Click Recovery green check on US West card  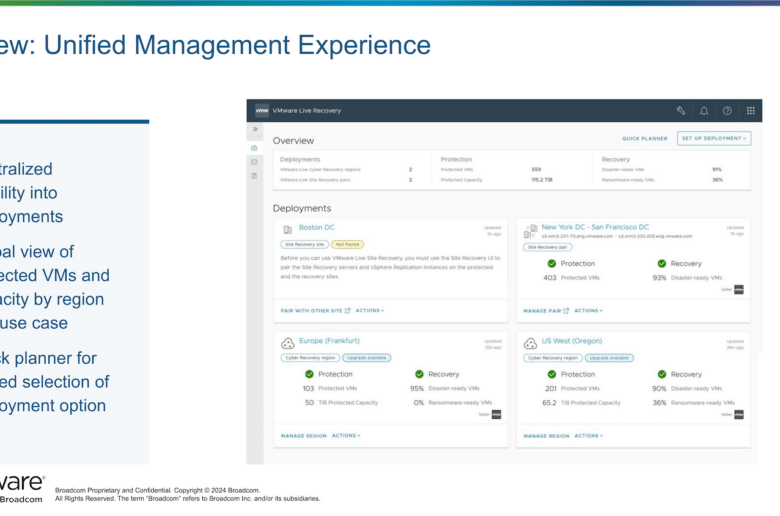tap(662, 374)
